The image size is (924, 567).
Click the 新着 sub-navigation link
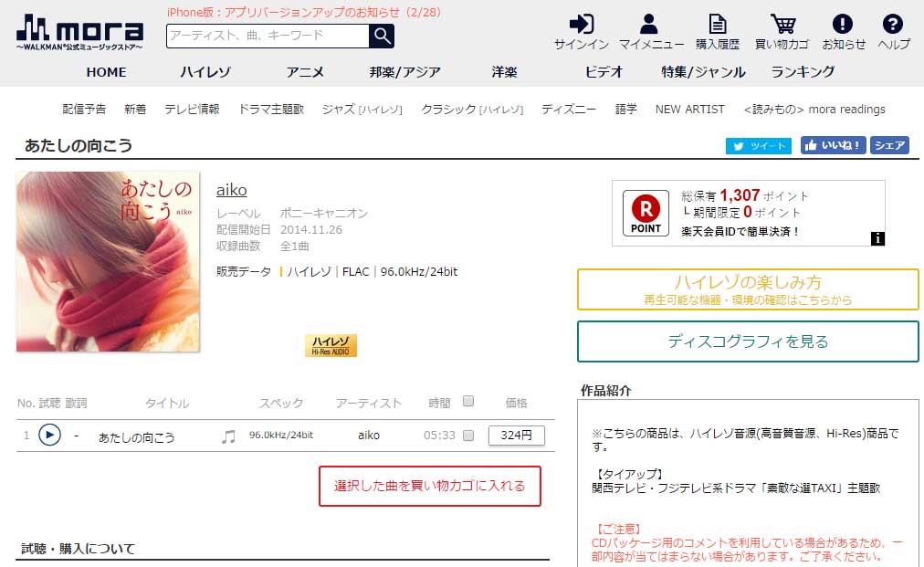(135, 109)
